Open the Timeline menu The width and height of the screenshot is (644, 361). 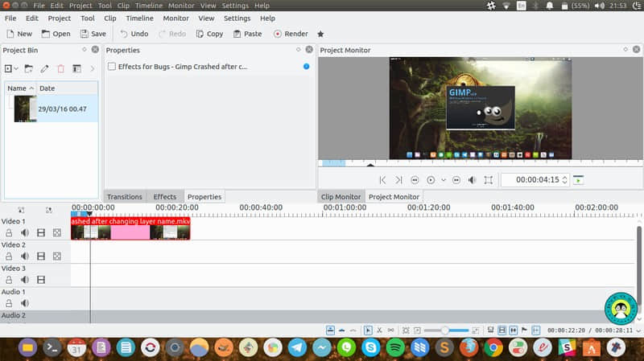[139, 18]
